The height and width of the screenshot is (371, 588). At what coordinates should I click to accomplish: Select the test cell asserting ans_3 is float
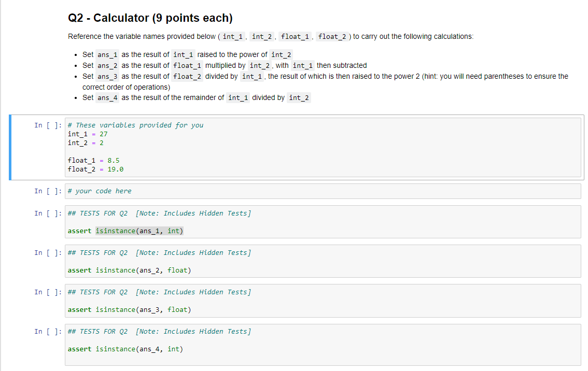311,302
